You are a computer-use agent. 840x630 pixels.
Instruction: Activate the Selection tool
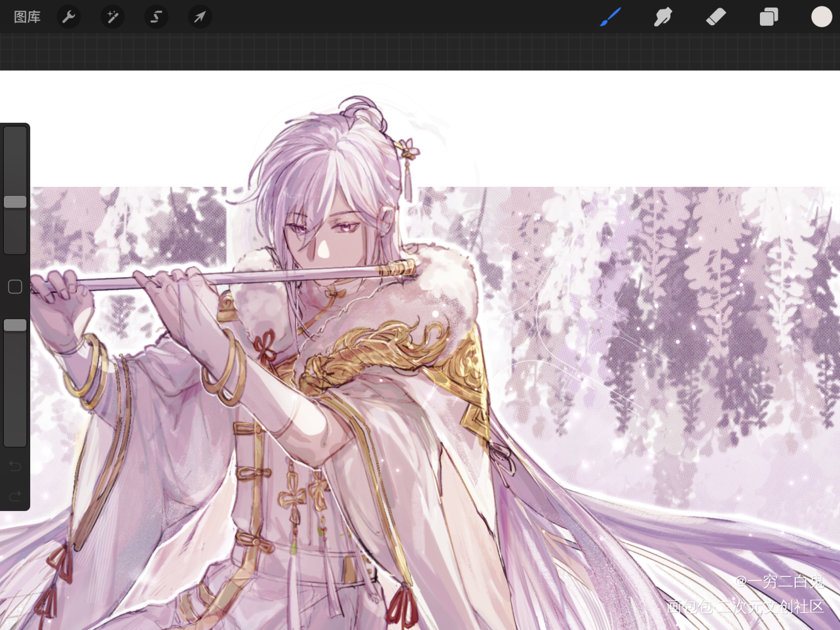(156, 17)
